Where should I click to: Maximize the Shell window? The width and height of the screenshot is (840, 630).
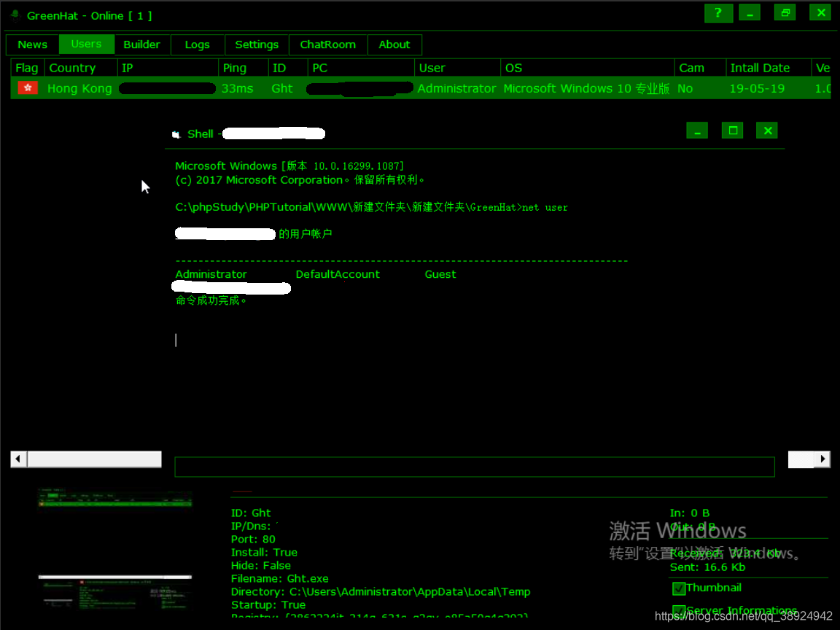coord(732,131)
